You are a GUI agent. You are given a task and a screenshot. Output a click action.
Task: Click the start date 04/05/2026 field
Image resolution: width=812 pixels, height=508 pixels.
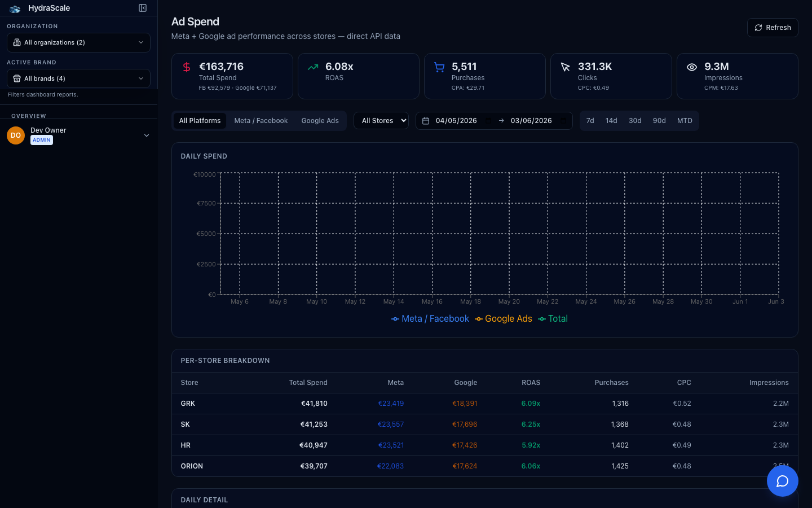462,121
